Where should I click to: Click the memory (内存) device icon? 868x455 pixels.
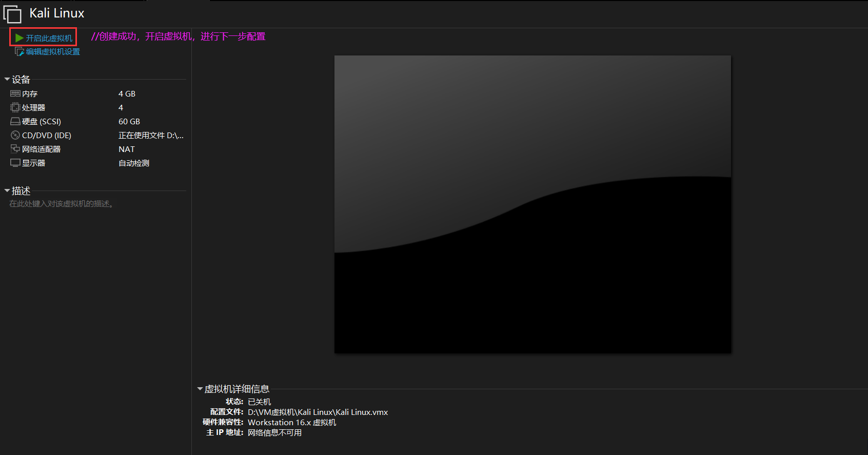[x=15, y=93]
